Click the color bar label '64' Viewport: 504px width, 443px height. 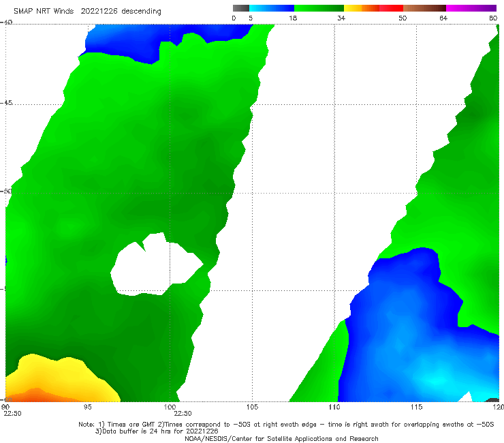tap(443, 18)
